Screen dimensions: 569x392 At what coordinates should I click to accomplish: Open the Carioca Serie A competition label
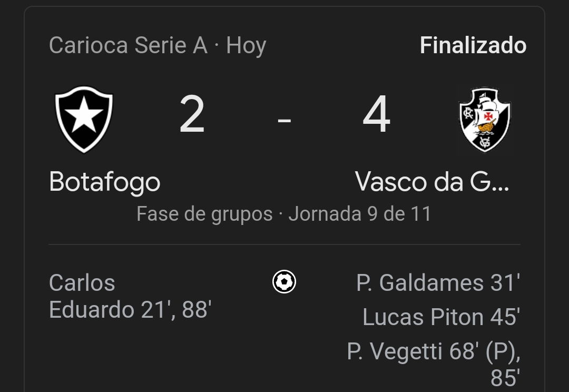(x=128, y=46)
